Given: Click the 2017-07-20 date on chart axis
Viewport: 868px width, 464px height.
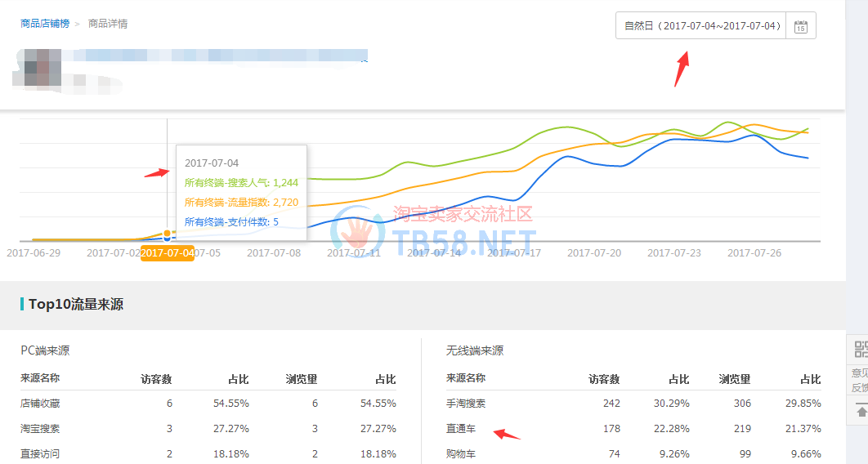Looking at the screenshot, I should pyautogui.click(x=594, y=253).
